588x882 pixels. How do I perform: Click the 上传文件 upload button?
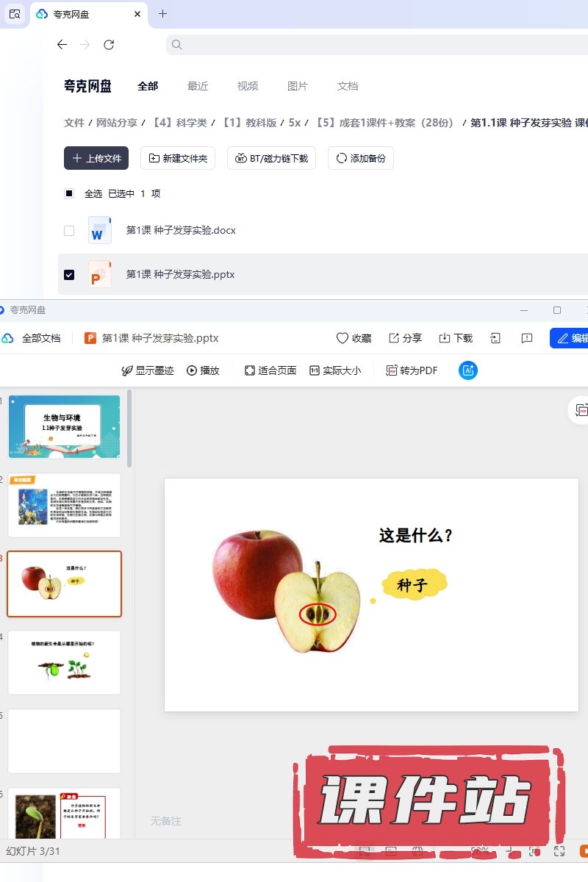(96, 158)
